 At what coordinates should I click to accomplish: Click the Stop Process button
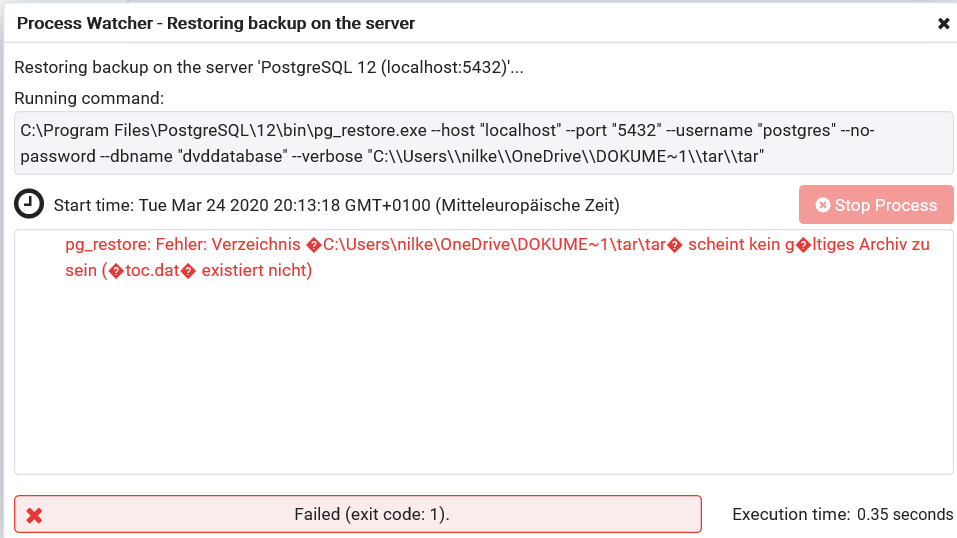(876, 205)
